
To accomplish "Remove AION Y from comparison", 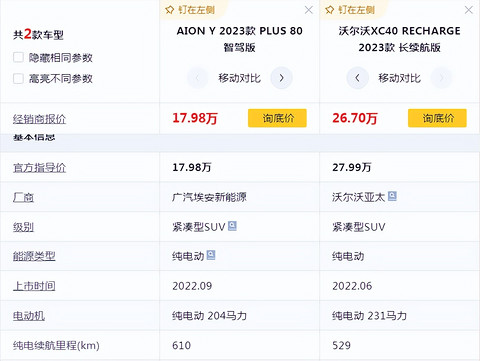I will (x=309, y=10).
